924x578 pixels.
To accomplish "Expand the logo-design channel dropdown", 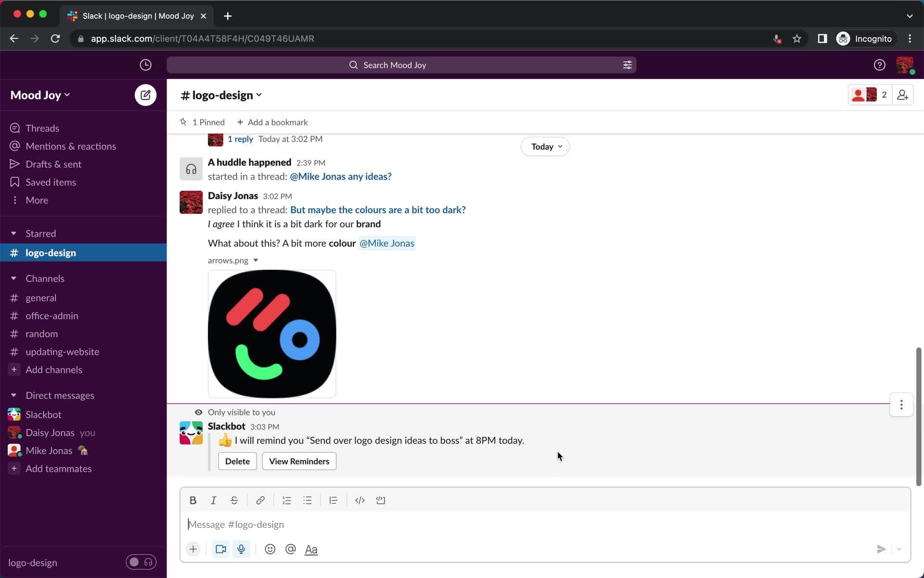I will click(x=259, y=95).
